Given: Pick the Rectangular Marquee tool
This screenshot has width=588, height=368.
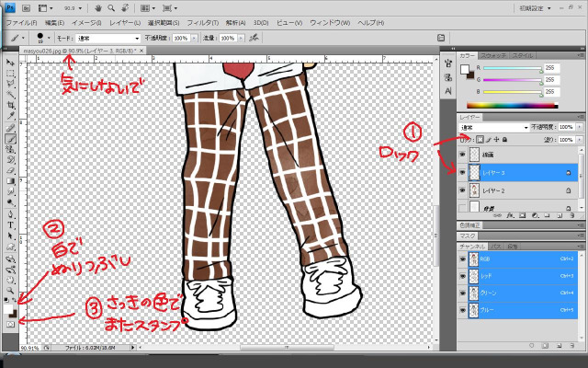Looking at the screenshot, I should coord(10,73).
